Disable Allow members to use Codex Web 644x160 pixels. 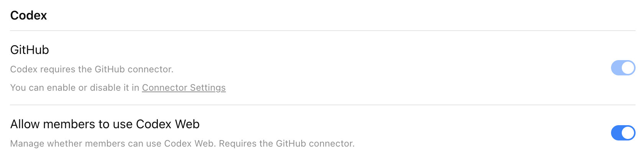coord(623,133)
